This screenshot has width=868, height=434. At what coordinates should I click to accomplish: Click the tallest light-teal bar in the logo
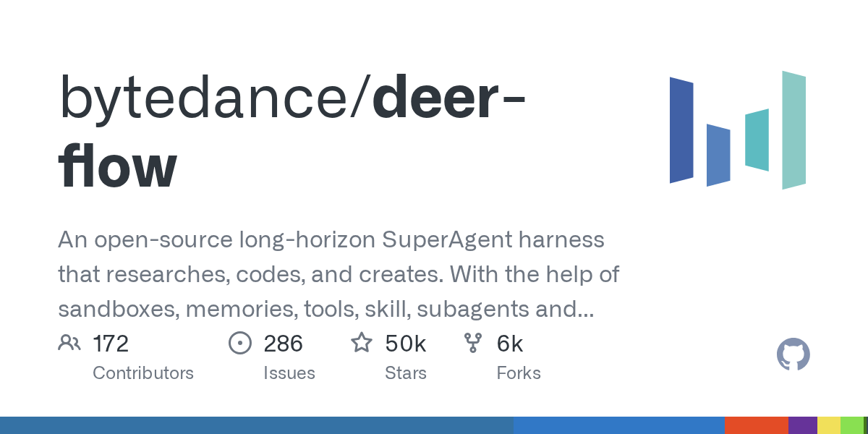793,130
